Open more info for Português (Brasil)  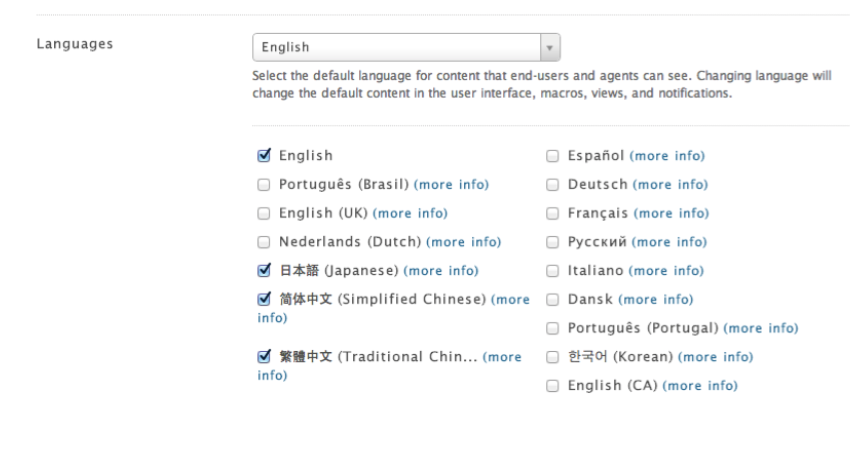point(451,185)
